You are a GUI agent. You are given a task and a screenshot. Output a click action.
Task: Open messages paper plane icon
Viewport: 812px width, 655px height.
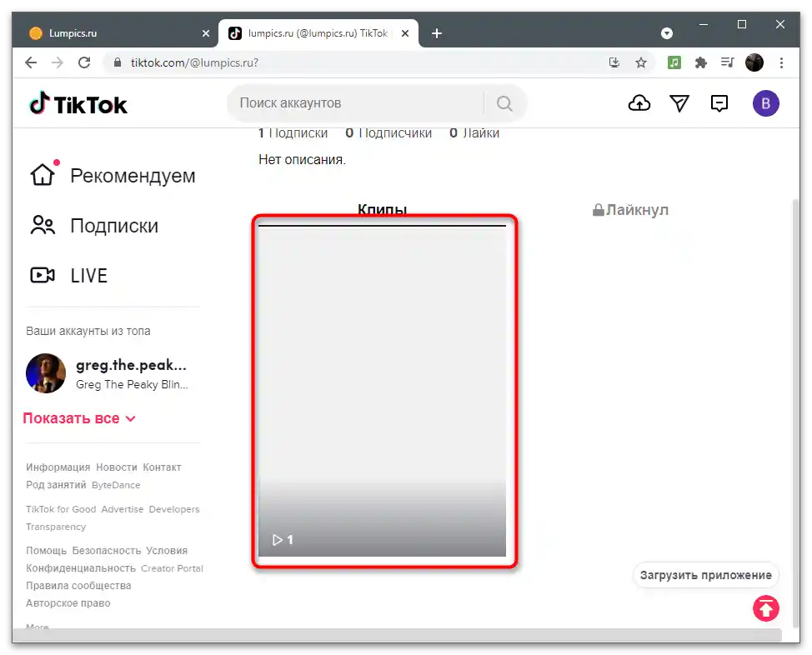[x=679, y=103]
